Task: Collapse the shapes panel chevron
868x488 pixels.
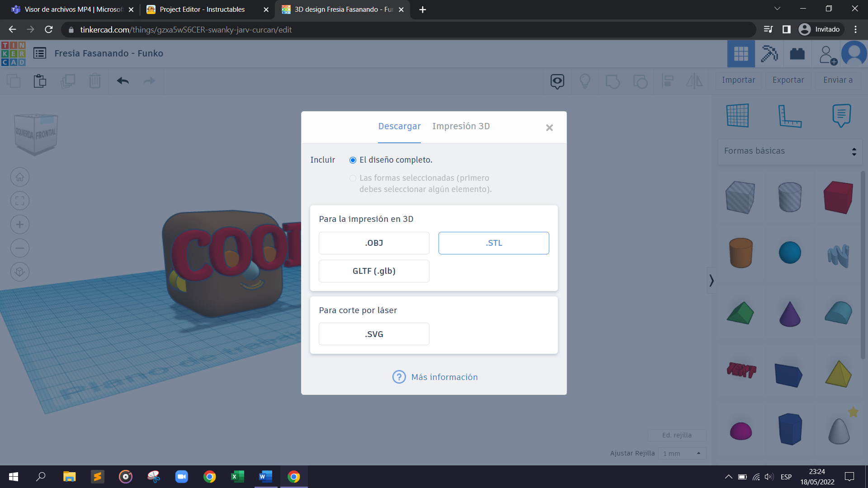Action: pos(711,281)
